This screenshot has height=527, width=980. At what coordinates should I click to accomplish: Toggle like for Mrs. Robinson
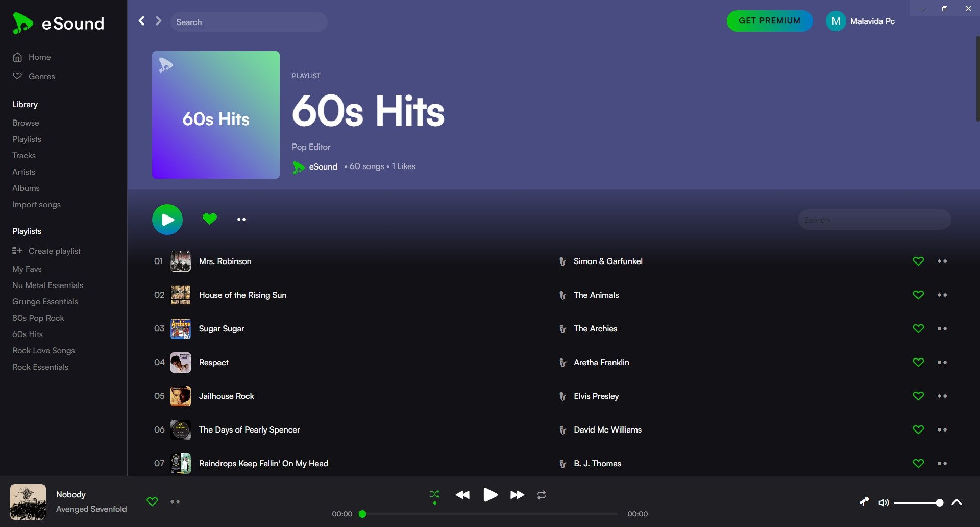(x=918, y=261)
